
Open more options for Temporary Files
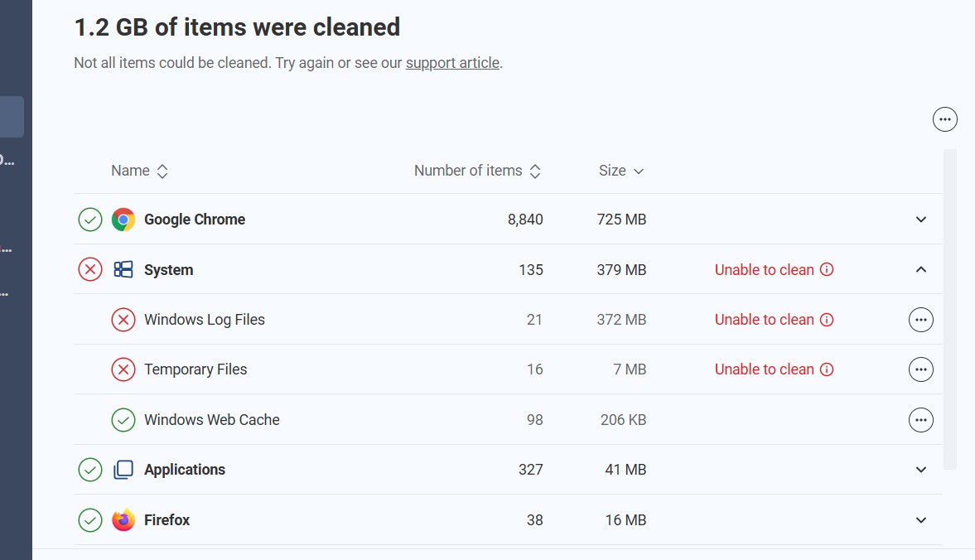coord(920,369)
